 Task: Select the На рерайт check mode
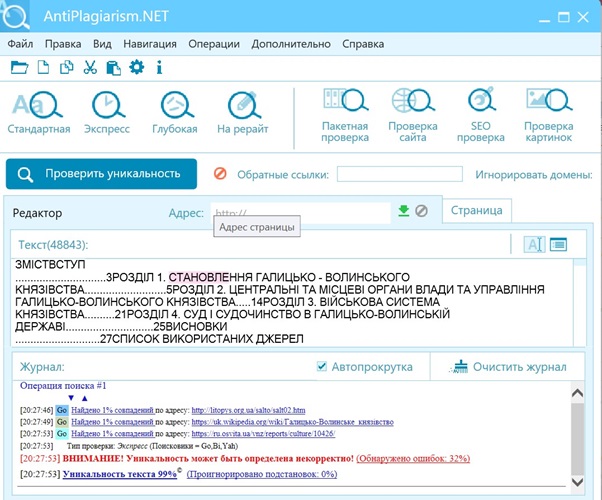pyautogui.click(x=243, y=112)
